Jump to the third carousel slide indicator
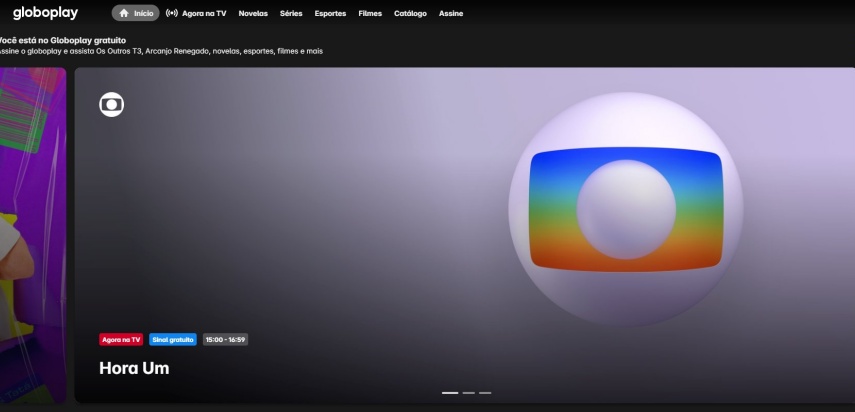Screen dimensions: 855x412 tap(485, 392)
